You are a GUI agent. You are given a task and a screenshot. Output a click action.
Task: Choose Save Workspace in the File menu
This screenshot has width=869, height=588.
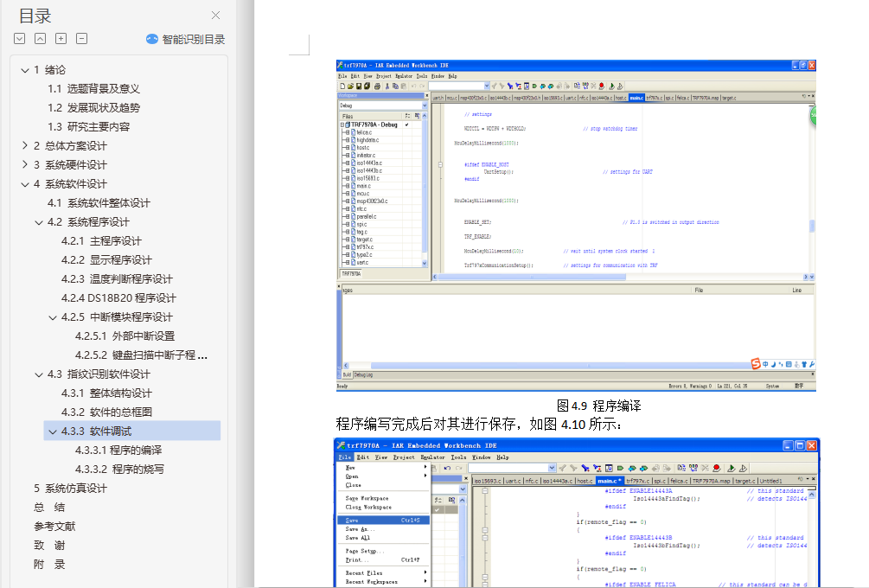coord(367,498)
